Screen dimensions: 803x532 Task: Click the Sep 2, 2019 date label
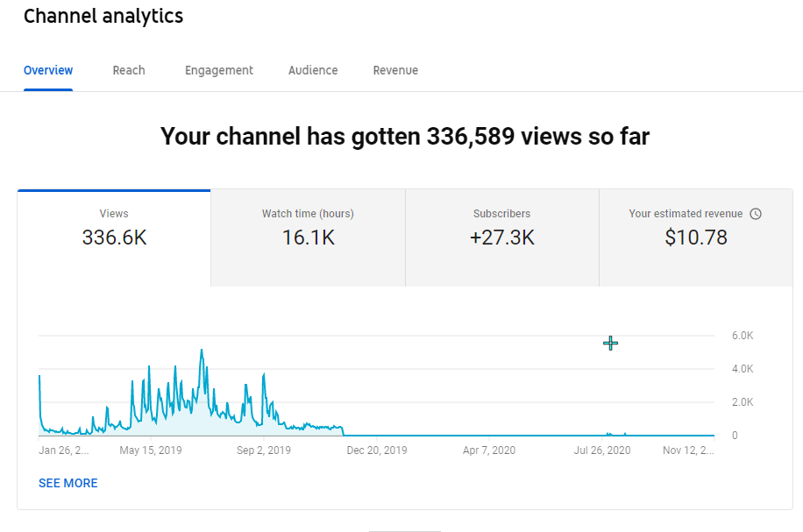[264, 450]
